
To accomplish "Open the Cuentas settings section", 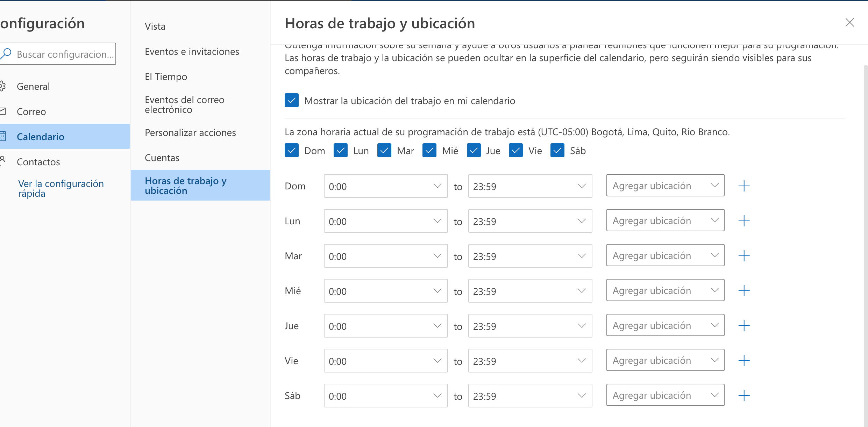I will [162, 157].
